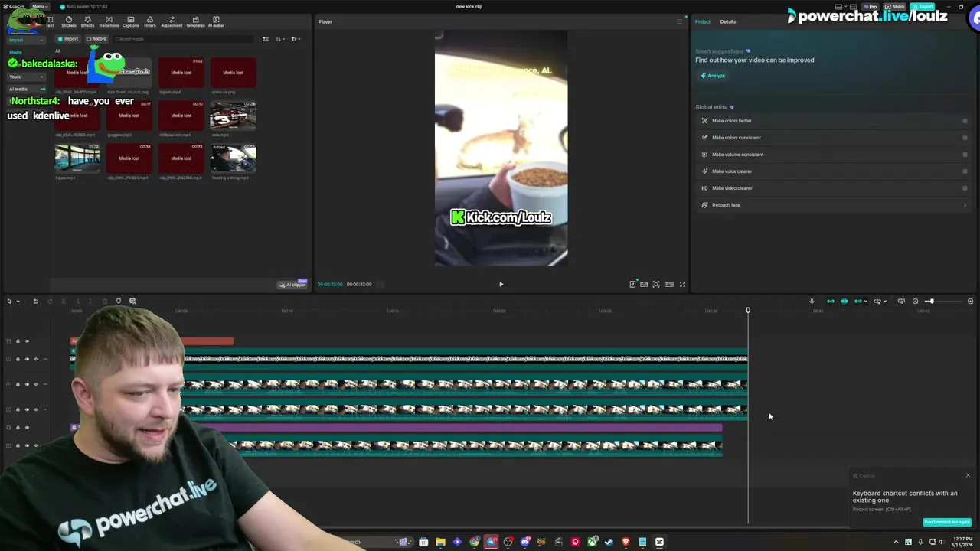The height and width of the screenshot is (551, 980).
Task: Expand the Yours section in sidebar
Action: [x=28, y=77]
